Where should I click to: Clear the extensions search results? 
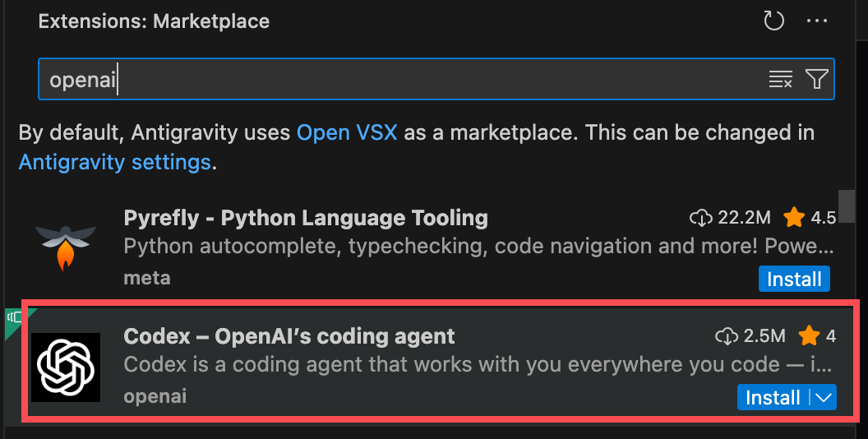pos(780,79)
